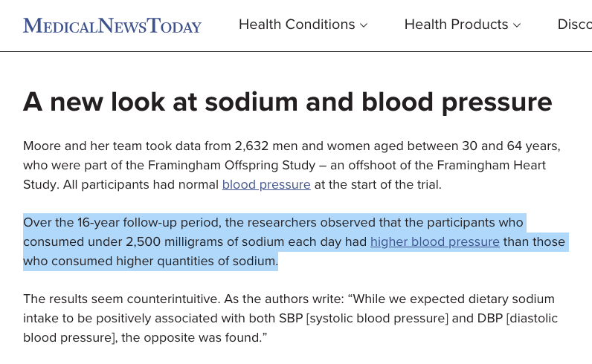This screenshot has width=592, height=364.
Task: Follow the 'blood pressure' hyperlink
Action: point(266,184)
